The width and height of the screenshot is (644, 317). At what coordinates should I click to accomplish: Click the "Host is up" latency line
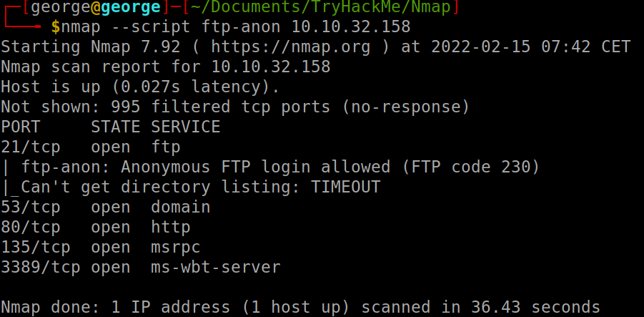(x=140, y=87)
